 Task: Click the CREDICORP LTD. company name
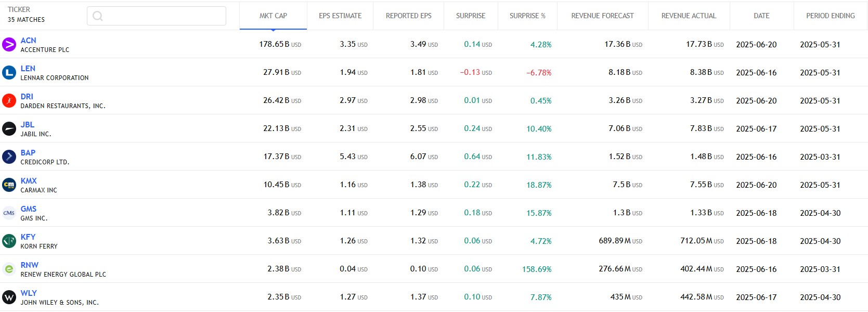tap(45, 162)
